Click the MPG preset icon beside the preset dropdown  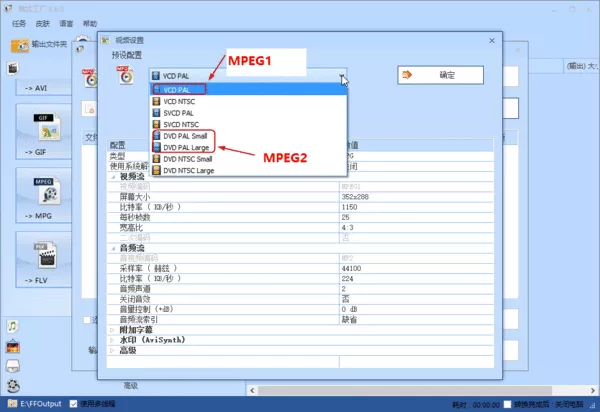coord(126,75)
